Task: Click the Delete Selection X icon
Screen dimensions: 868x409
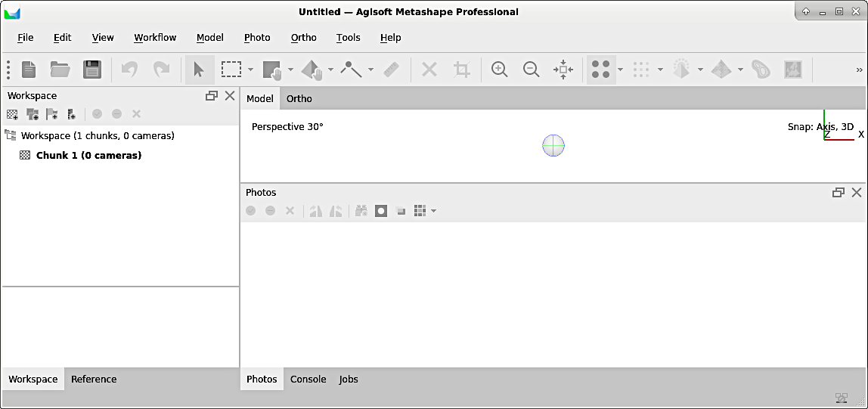Action: (x=429, y=70)
